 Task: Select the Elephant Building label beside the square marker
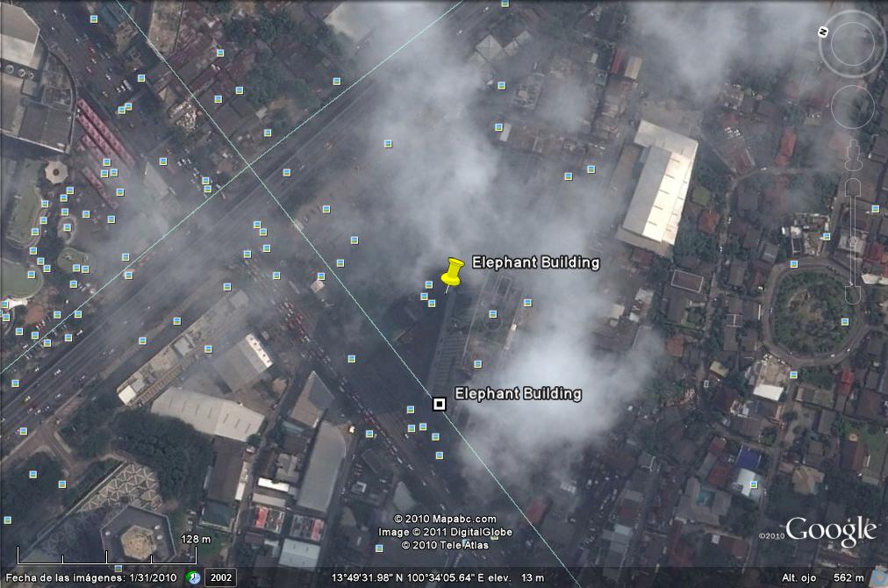519,394
